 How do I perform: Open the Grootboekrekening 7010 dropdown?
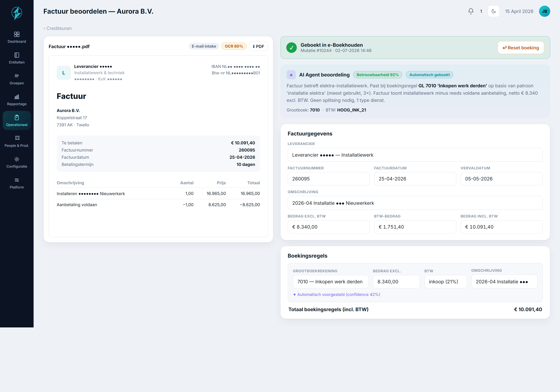point(331,282)
